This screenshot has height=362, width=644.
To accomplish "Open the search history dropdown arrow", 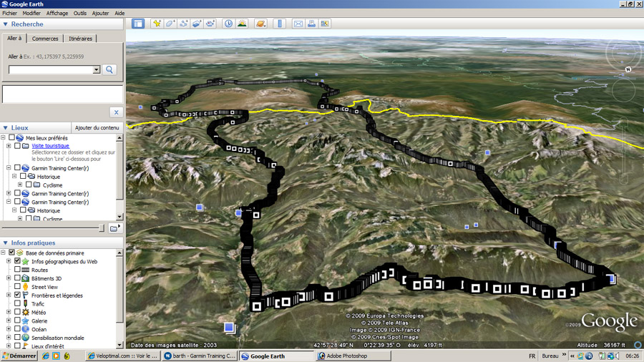I will click(97, 70).
